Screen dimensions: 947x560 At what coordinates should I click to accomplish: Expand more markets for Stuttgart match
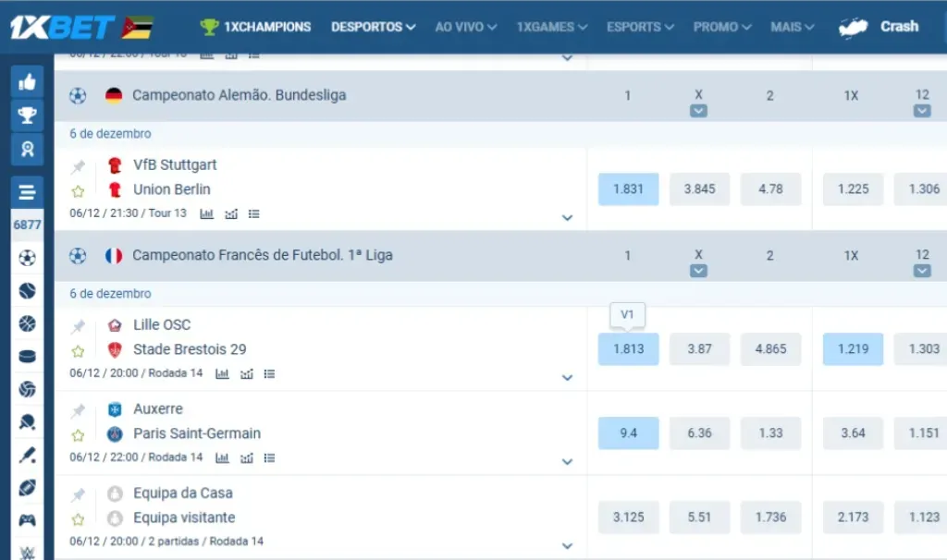click(567, 217)
